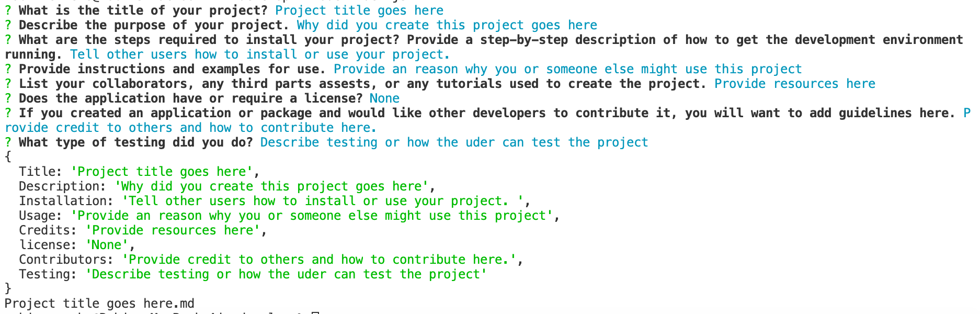
Task: Click the closing curly brace of output object
Action: click(x=8, y=288)
